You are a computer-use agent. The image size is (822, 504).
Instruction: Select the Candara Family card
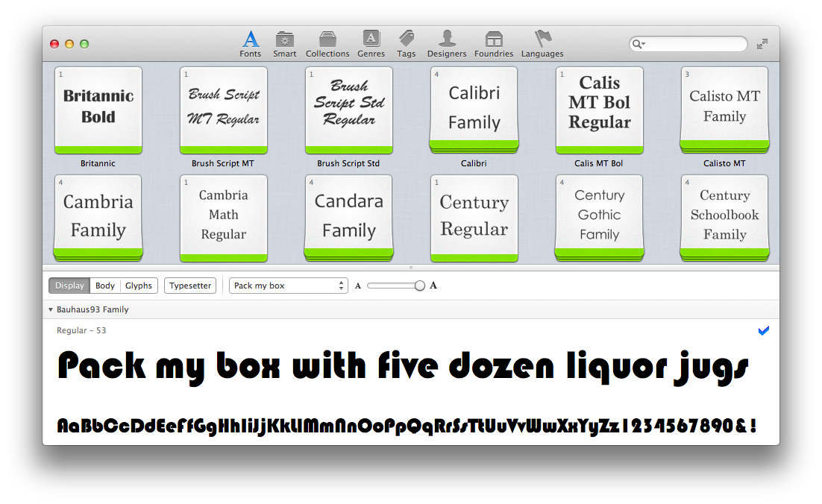[x=349, y=218]
